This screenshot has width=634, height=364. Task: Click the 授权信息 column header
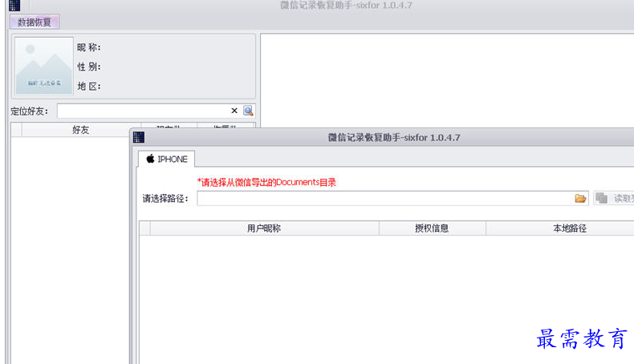coord(432,229)
